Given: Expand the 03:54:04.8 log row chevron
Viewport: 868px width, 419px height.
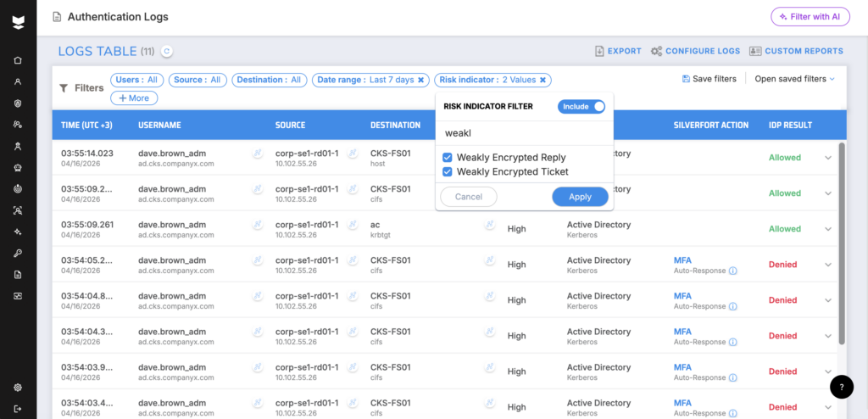Looking at the screenshot, I should coord(828,300).
